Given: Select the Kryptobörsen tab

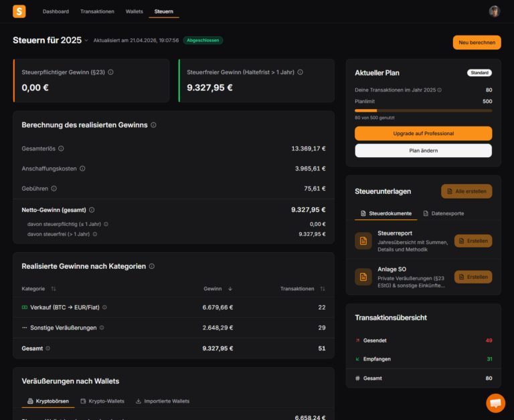Looking at the screenshot, I should click(x=48, y=401).
